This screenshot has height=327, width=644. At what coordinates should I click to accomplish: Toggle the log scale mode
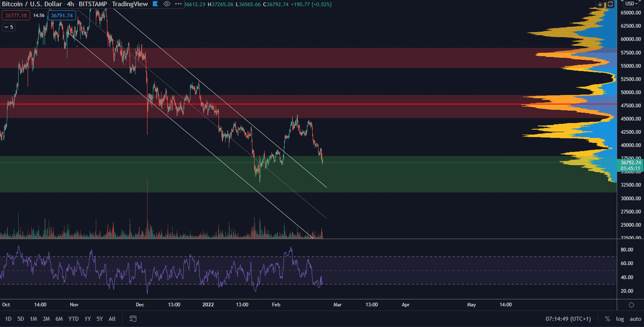click(620, 319)
